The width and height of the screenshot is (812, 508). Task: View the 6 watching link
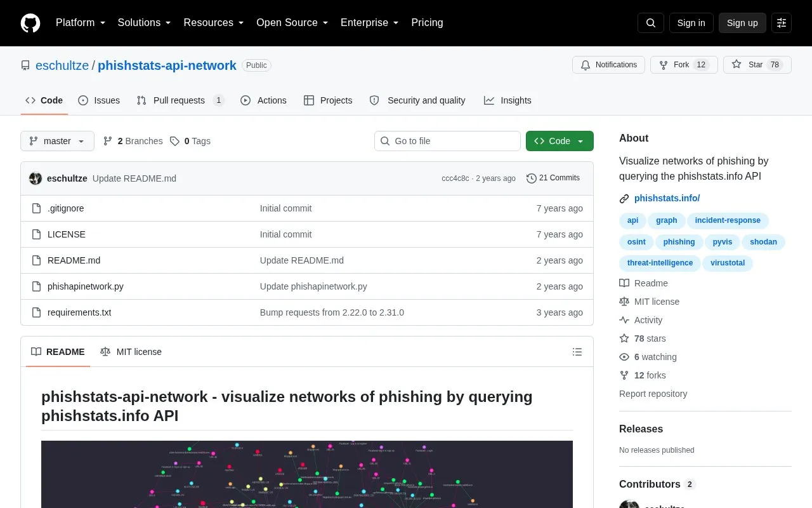coord(648,357)
